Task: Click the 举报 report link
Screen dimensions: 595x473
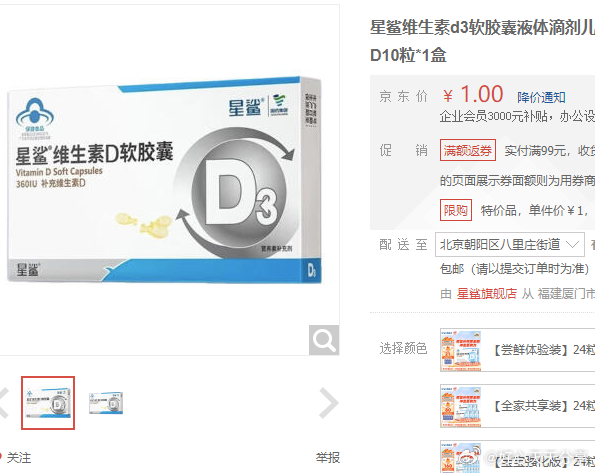Action: [328, 457]
